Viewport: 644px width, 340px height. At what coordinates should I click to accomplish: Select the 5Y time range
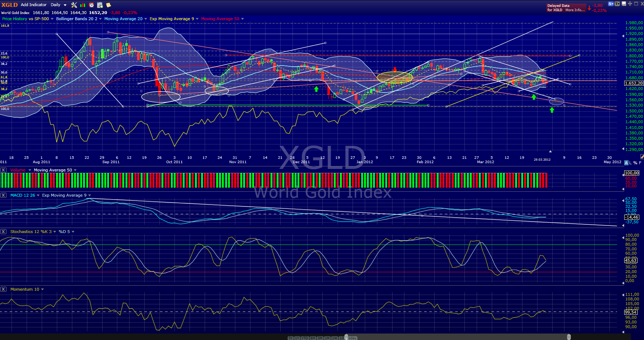291,338
